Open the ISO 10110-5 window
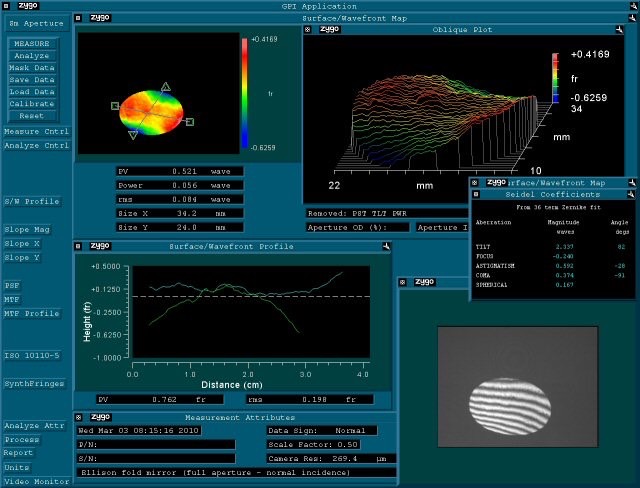The image size is (640, 488). [x=32, y=355]
